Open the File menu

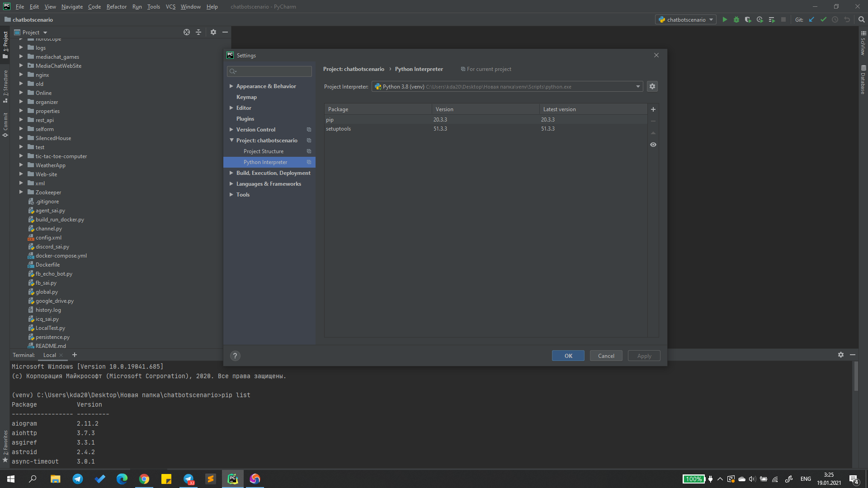click(x=20, y=6)
